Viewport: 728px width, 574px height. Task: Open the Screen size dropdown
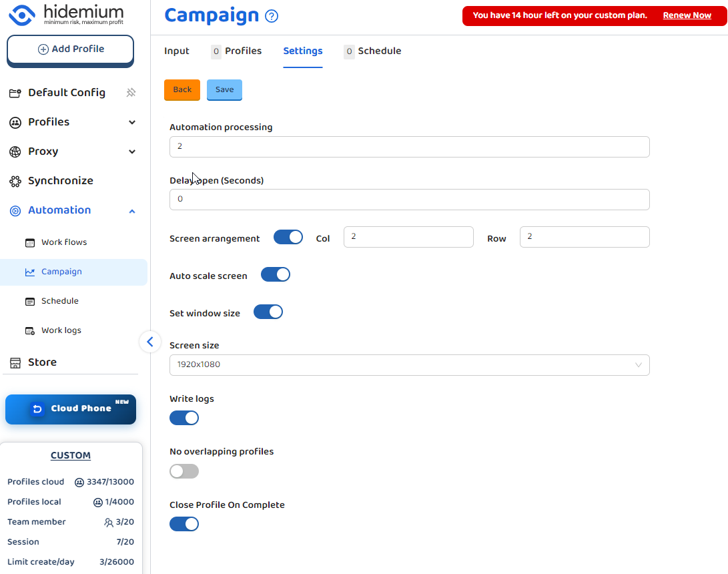(x=409, y=365)
